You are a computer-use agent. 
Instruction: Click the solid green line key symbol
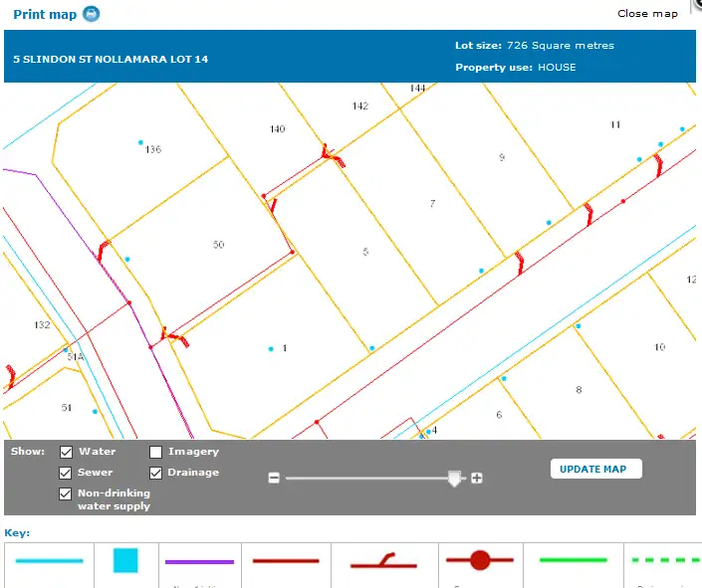click(573, 560)
